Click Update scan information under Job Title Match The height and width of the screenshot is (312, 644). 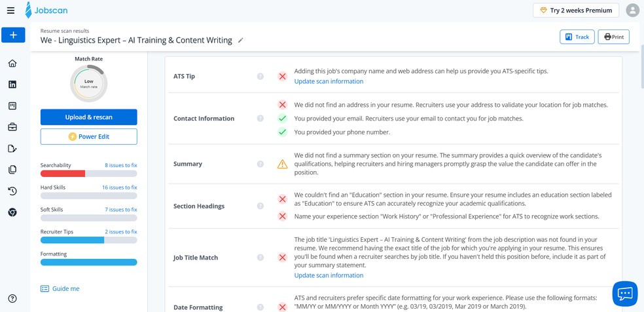coord(329,275)
